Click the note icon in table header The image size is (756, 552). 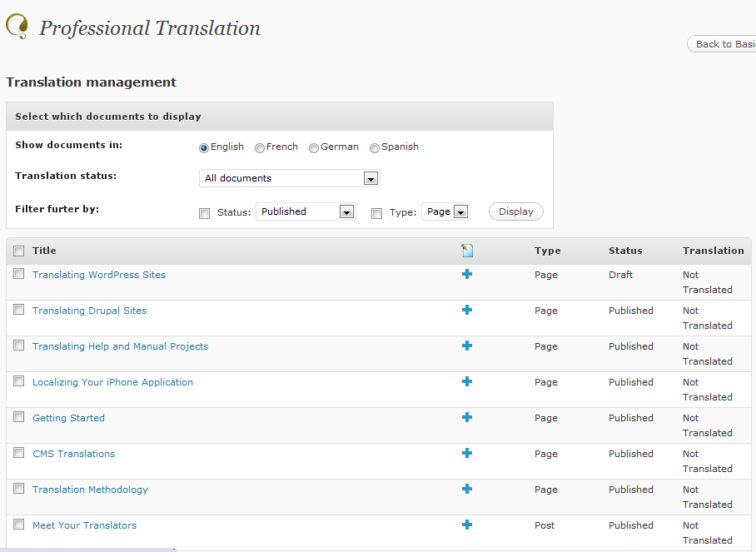point(467,251)
